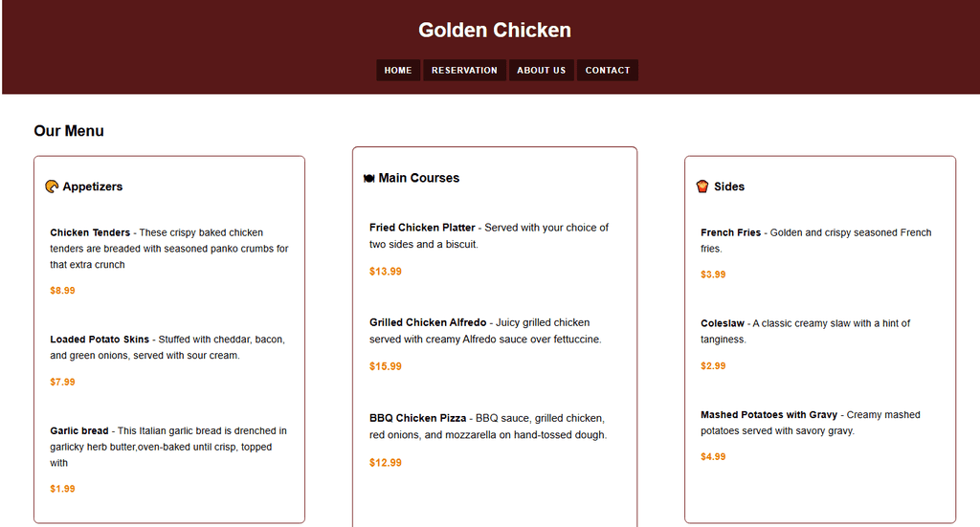The image size is (980, 527).
Task: Select the Chicken Tenders item name
Action: coord(90,232)
